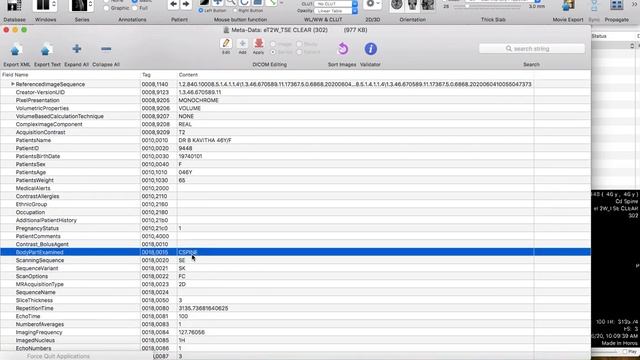Click the Propagate icon
640x360 pixels.
pyautogui.click(x=617, y=5)
